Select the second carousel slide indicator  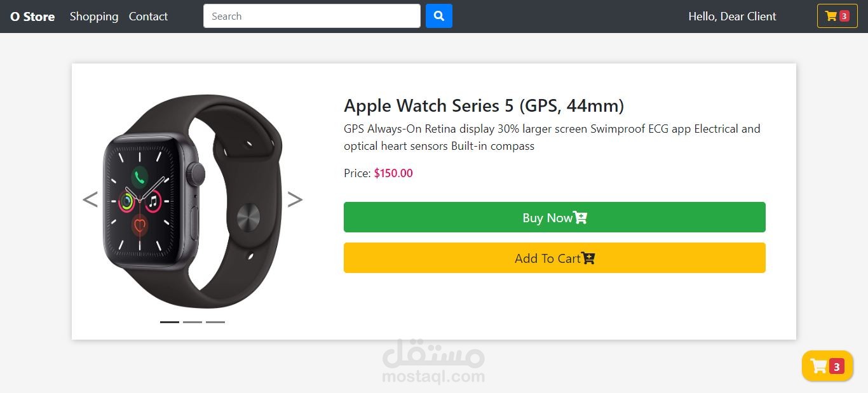point(193,322)
